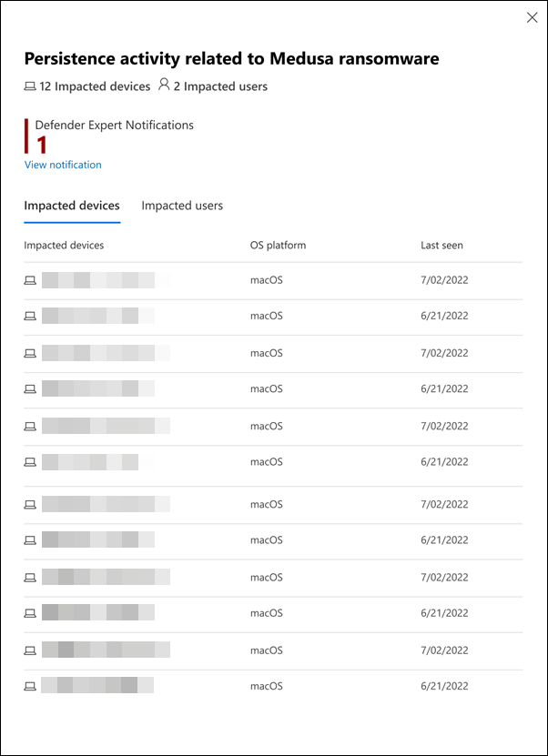
Task: Open the blurred device name in the first row
Action: 107,280
